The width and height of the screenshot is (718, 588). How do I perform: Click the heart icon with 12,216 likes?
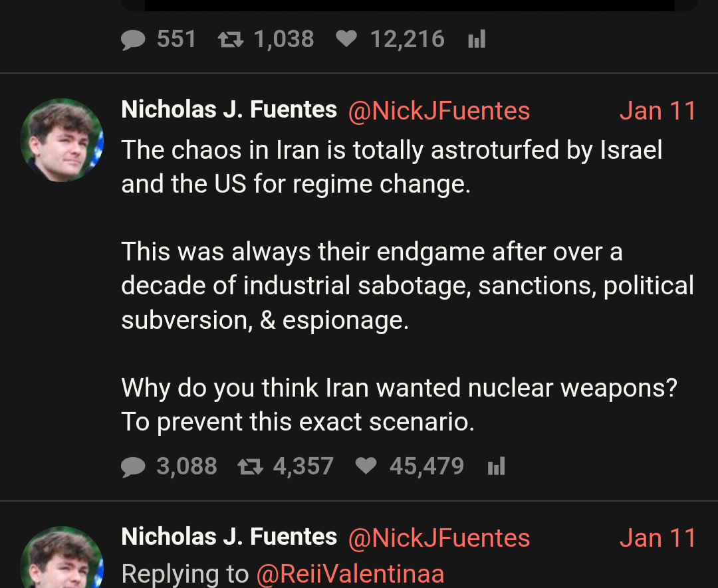tap(346, 40)
